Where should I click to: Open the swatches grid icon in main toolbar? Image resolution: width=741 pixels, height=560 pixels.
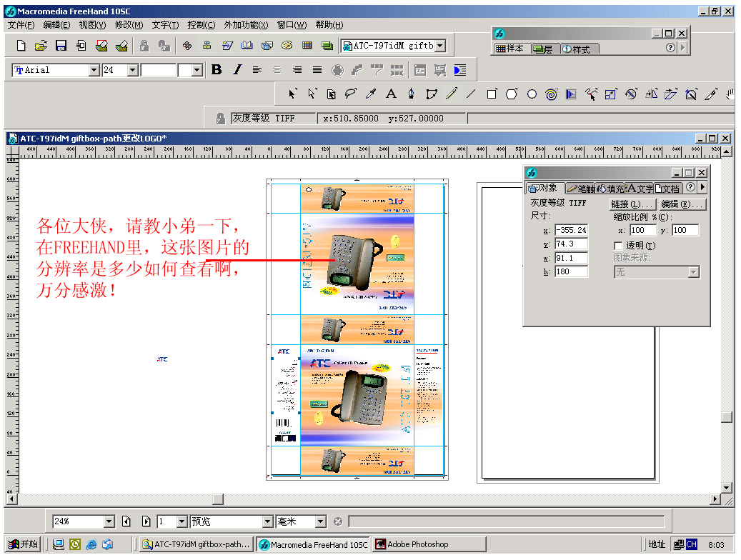click(x=307, y=46)
